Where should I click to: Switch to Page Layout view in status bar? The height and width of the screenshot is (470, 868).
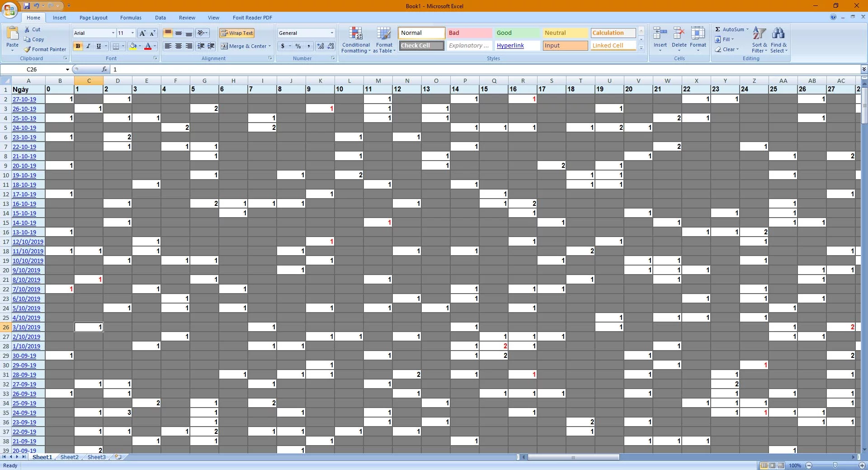coord(772,465)
